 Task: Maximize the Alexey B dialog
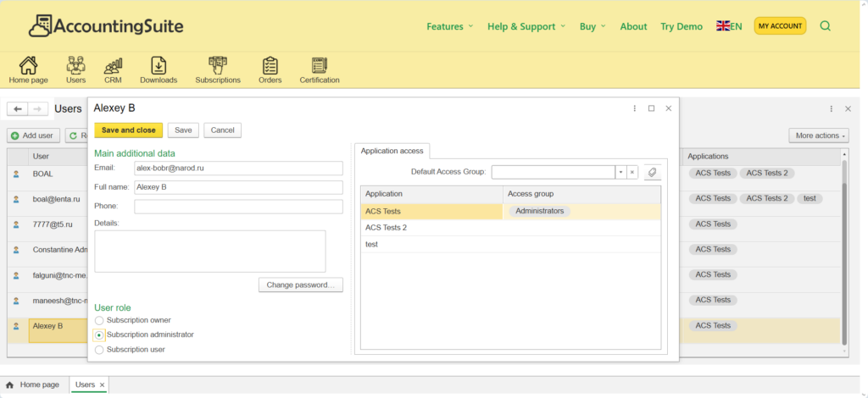652,108
